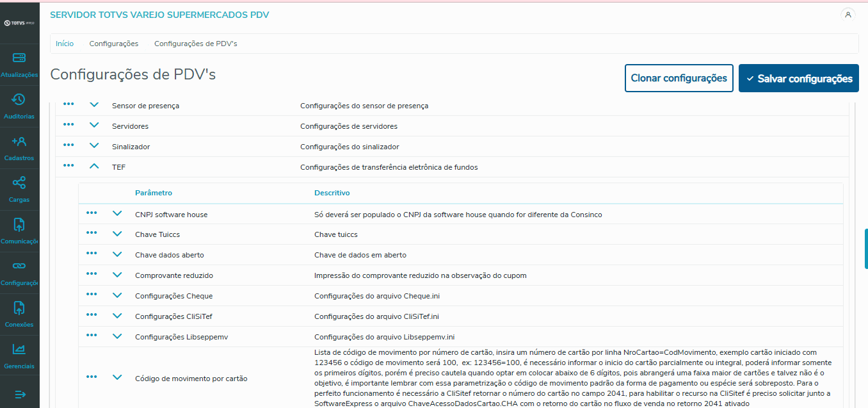The width and height of the screenshot is (868, 408).
Task: Click 'Configurações do sinalizador' description
Action: click(x=350, y=147)
